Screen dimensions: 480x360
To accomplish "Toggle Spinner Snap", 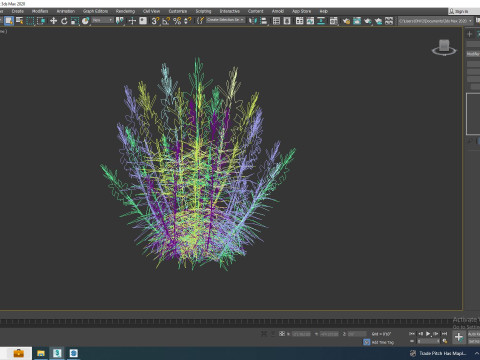I will [x=188, y=21].
